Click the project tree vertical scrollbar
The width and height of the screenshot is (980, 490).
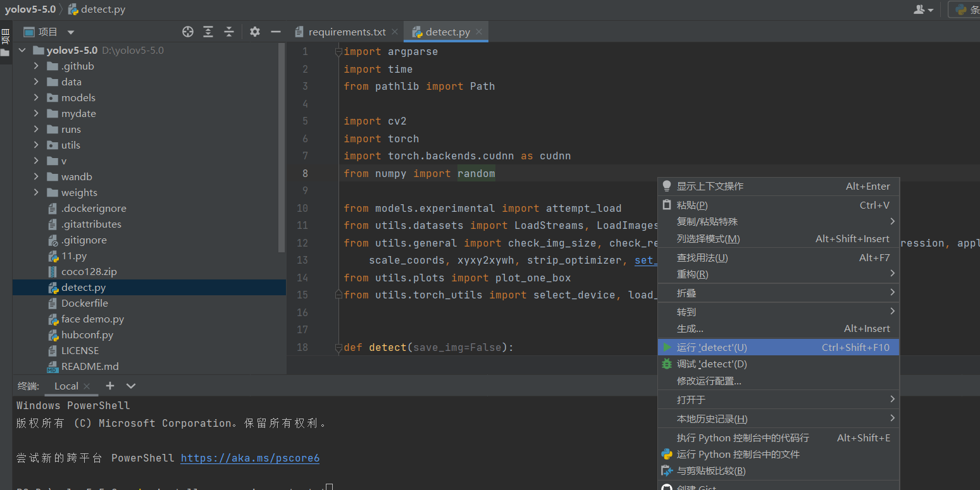click(282, 149)
